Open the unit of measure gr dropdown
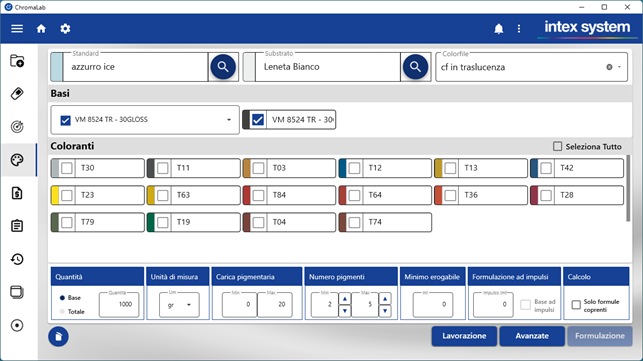Image resolution: width=643 pixels, height=361 pixels. tap(179, 305)
